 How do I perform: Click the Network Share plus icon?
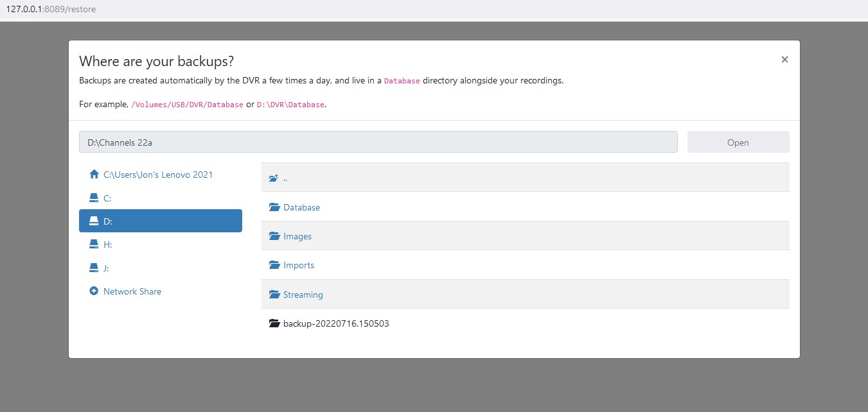tap(94, 291)
